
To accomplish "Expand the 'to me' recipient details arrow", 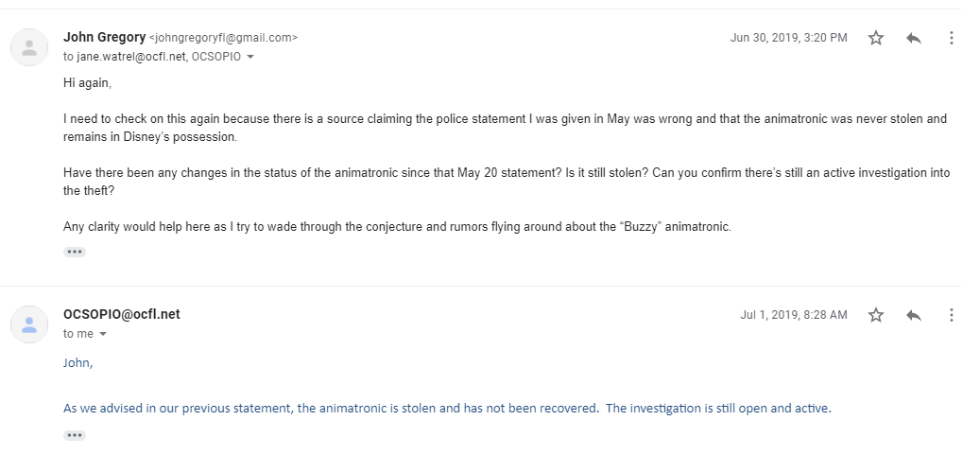I will click(x=103, y=334).
